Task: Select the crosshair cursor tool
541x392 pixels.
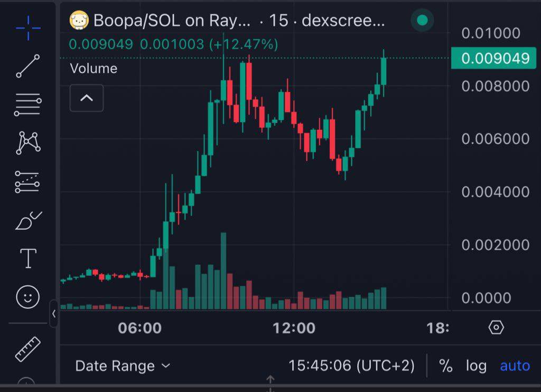Action: [29, 28]
